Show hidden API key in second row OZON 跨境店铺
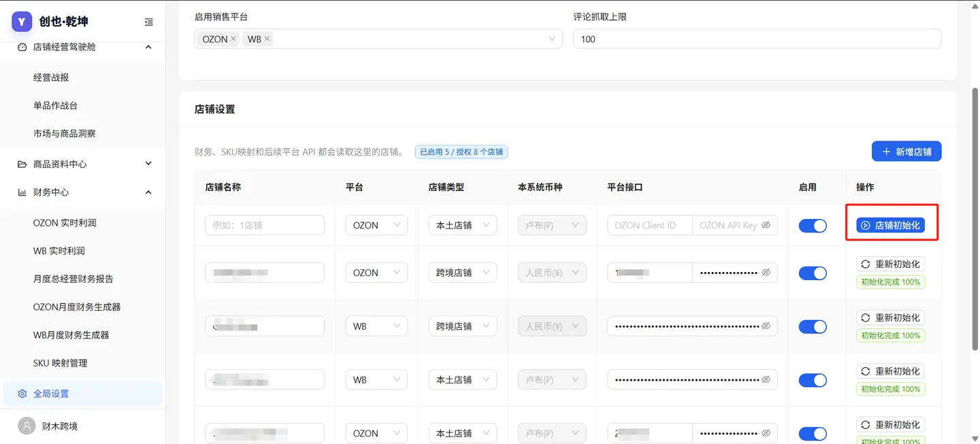 tap(766, 273)
